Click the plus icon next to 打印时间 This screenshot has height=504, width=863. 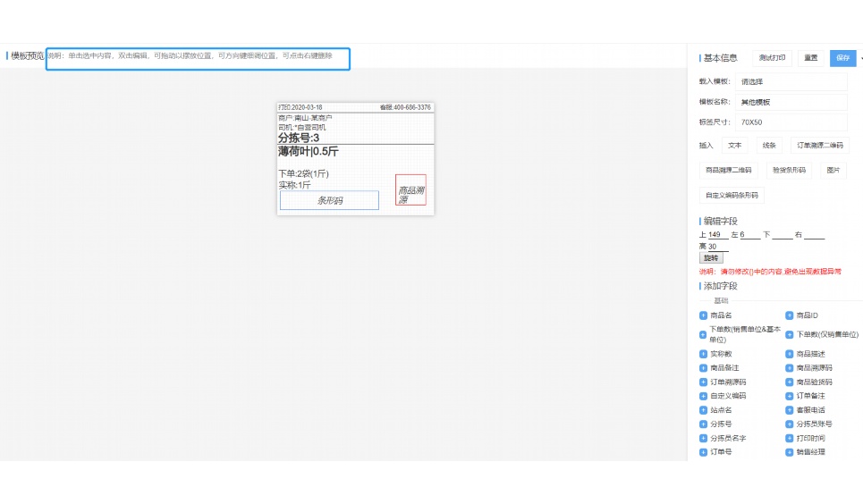790,438
